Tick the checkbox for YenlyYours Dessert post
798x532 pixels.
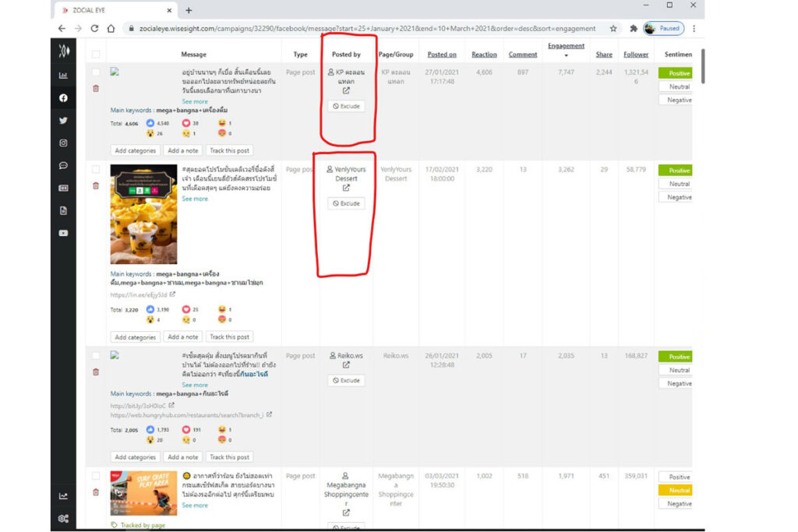[96, 169]
